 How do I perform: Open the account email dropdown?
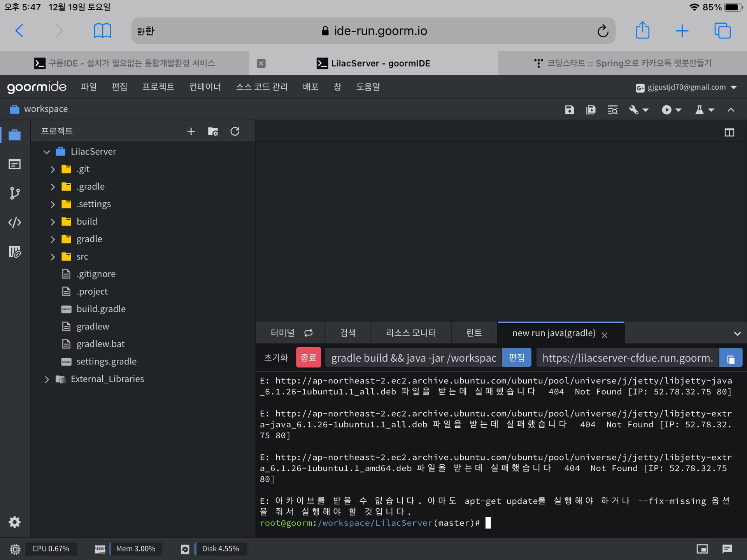pos(733,87)
